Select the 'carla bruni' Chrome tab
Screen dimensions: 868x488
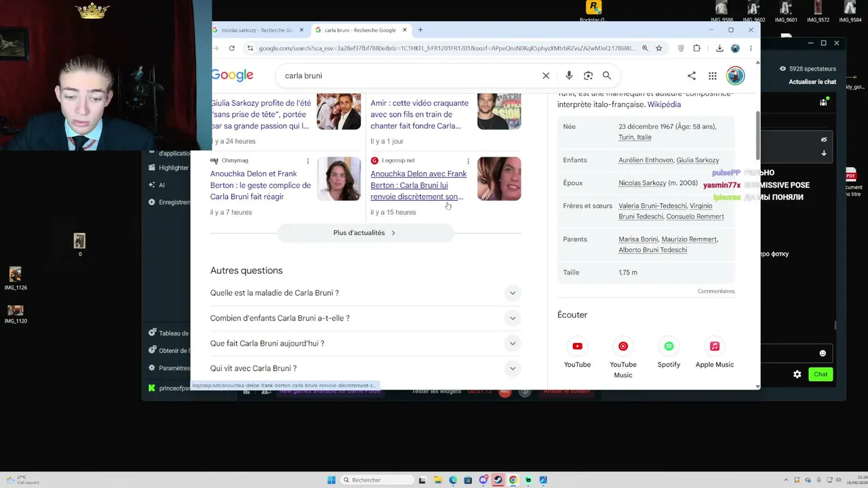361,30
